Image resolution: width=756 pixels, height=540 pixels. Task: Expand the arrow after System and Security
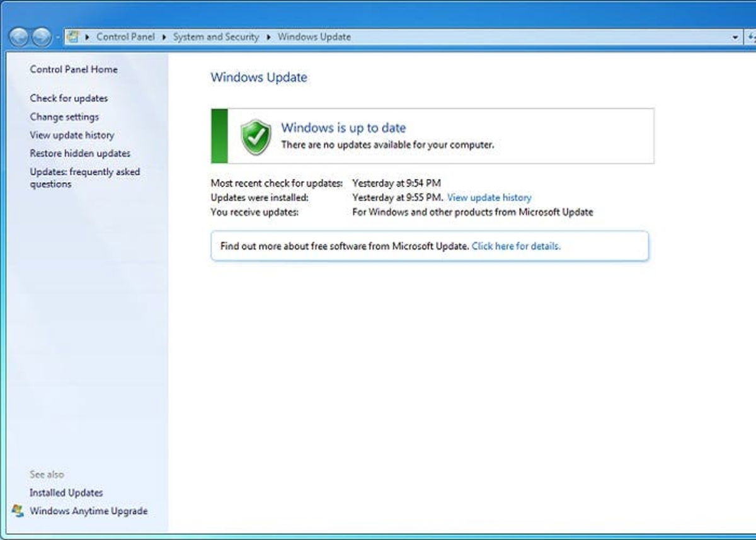(267, 37)
